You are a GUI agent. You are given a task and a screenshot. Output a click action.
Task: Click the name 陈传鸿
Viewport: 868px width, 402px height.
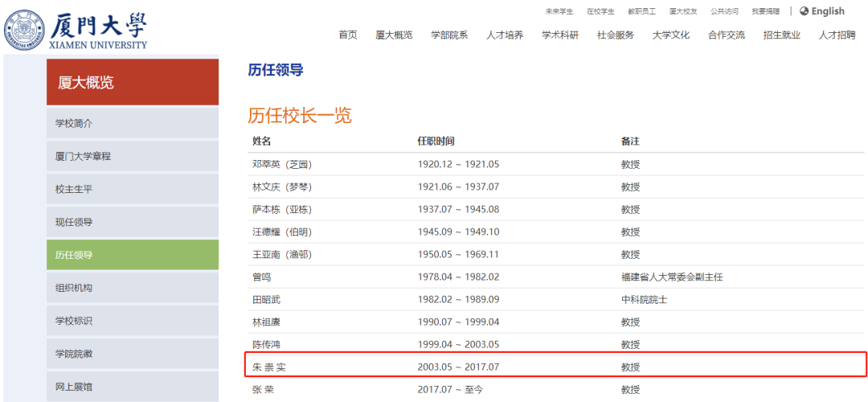click(266, 344)
